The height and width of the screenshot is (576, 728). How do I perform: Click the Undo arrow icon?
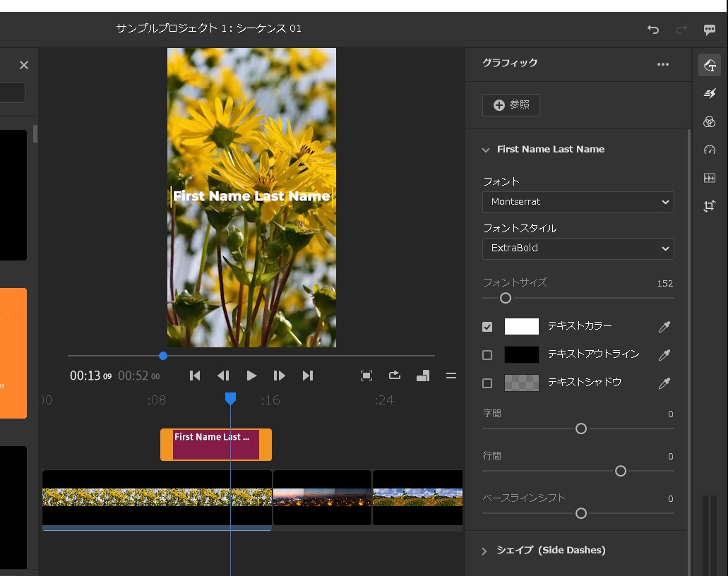pos(653,30)
